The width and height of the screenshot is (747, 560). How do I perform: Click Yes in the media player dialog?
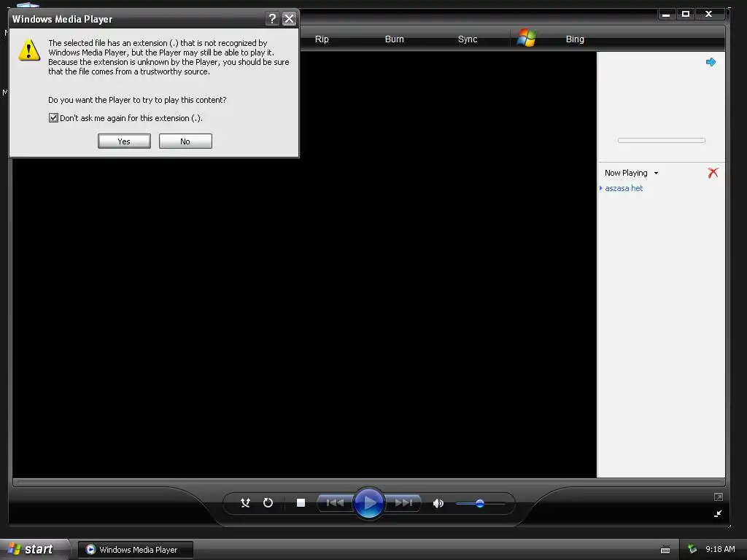(124, 141)
